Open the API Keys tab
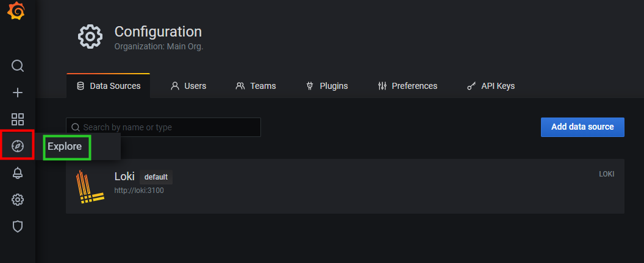Image resolution: width=644 pixels, height=263 pixels. click(491, 86)
